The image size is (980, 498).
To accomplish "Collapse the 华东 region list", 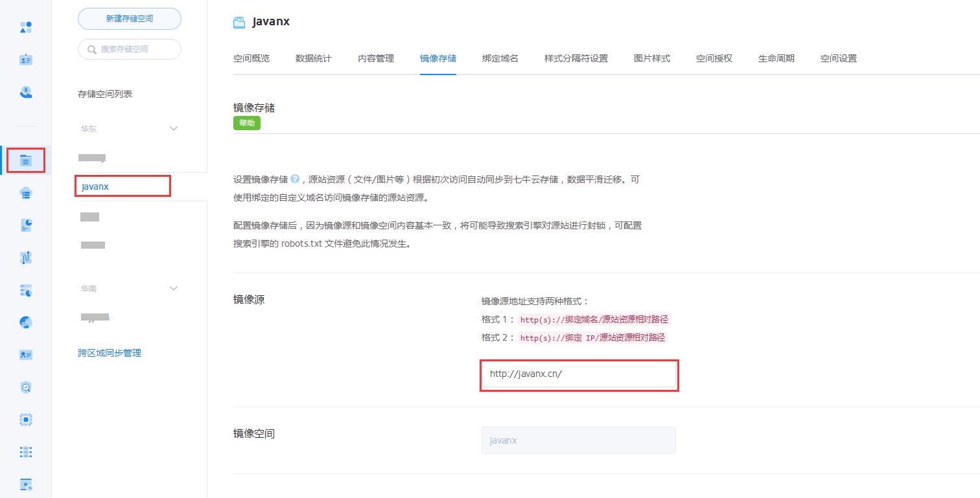I will click(173, 128).
